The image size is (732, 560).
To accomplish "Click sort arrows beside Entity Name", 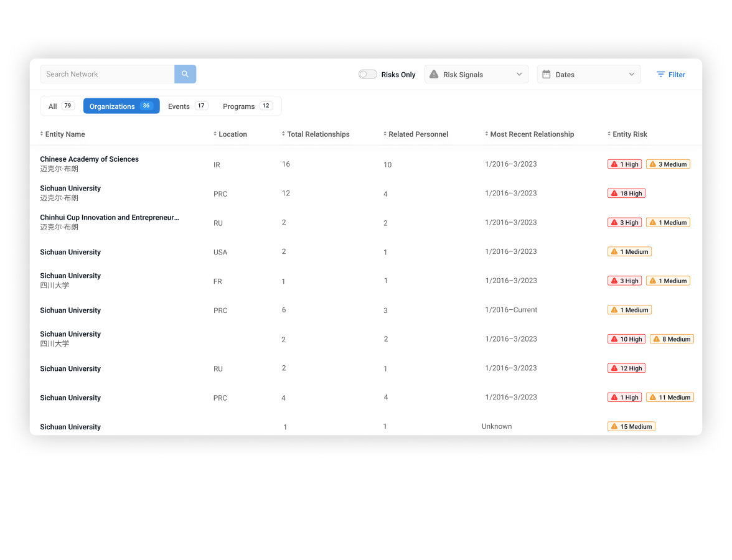I will [x=42, y=134].
